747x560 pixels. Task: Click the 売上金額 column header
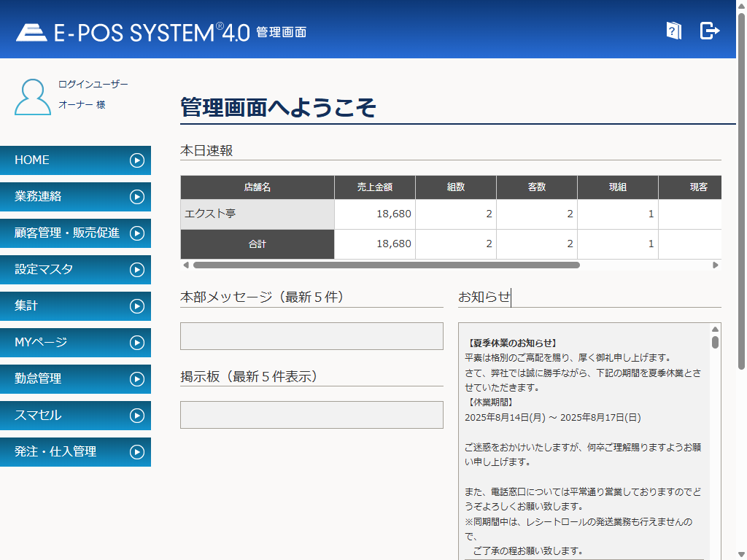point(374,187)
